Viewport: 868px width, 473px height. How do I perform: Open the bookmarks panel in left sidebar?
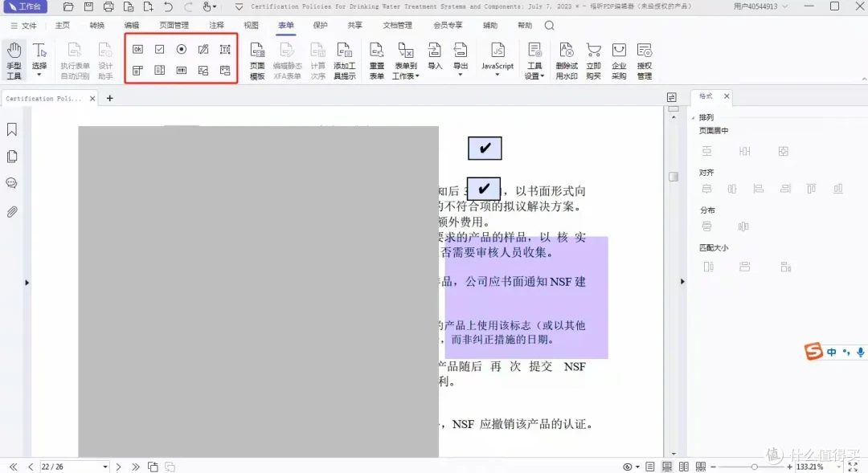coord(11,129)
